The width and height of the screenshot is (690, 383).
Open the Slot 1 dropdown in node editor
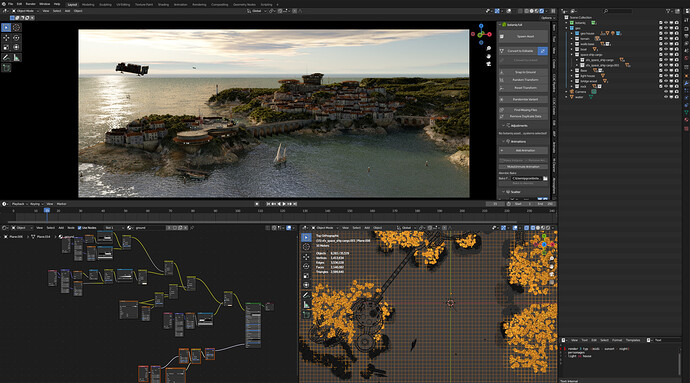[114, 228]
